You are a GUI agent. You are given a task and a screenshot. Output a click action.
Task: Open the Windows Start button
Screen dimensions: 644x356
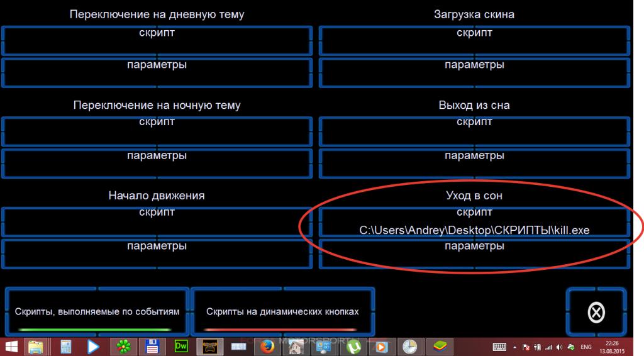point(11,347)
